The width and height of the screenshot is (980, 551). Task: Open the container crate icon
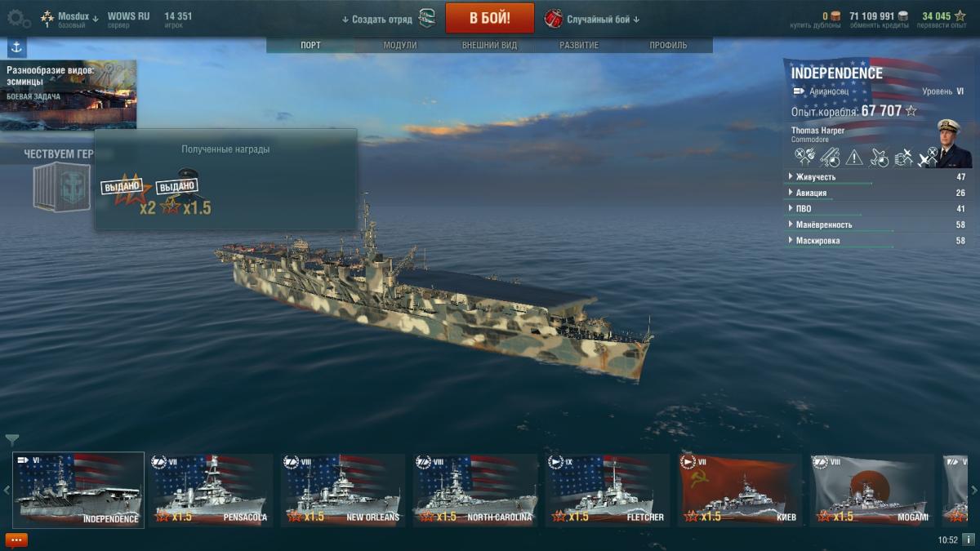[x=61, y=186]
